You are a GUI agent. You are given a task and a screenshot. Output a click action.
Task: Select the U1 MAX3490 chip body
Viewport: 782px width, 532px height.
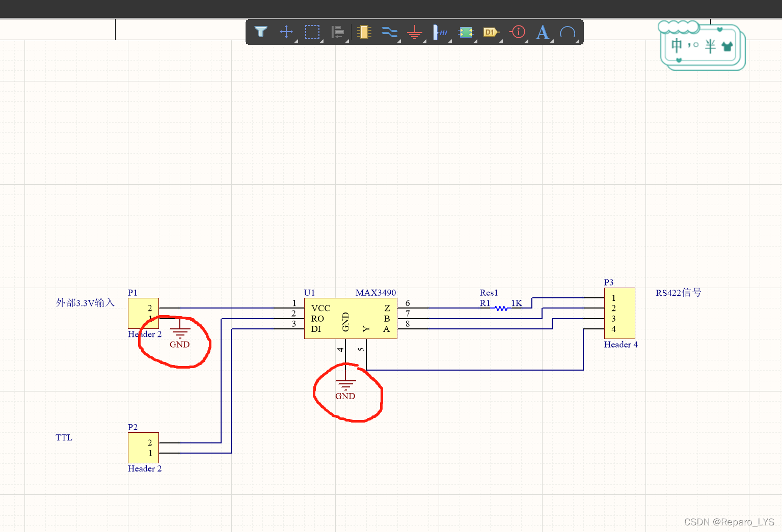point(350,318)
